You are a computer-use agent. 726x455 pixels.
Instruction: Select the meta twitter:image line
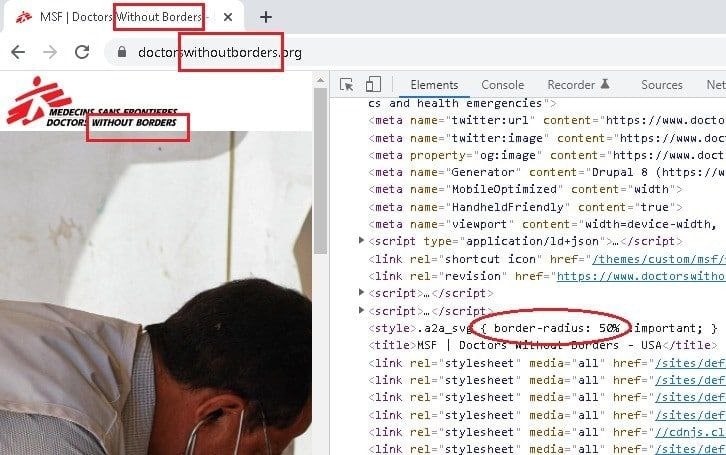[x=547, y=138]
